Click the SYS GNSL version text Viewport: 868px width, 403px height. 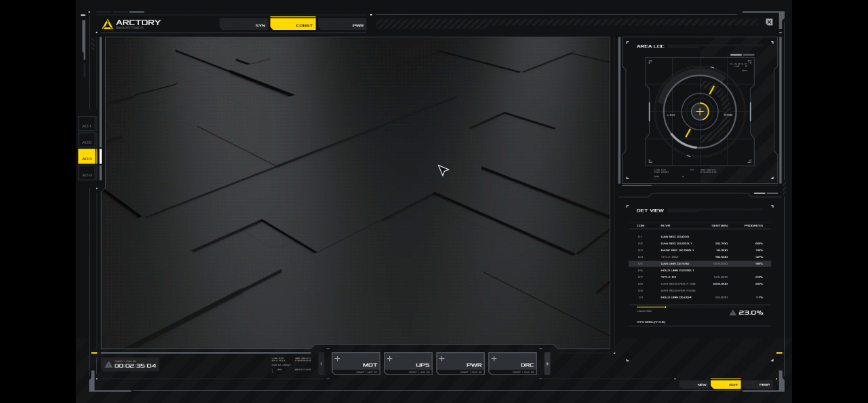(x=651, y=322)
